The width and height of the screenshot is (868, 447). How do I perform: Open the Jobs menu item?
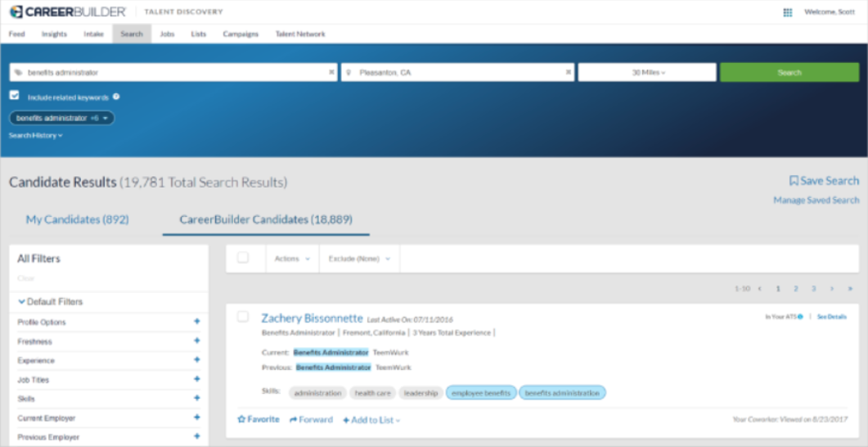[167, 34]
